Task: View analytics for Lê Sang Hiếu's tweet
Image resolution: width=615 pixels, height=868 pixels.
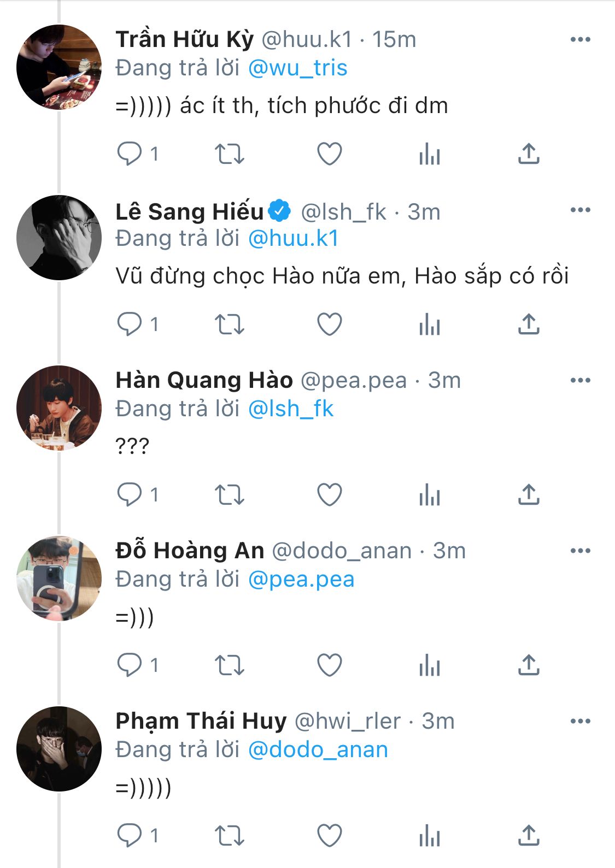Action: pyautogui.click(x=430, y=324)
